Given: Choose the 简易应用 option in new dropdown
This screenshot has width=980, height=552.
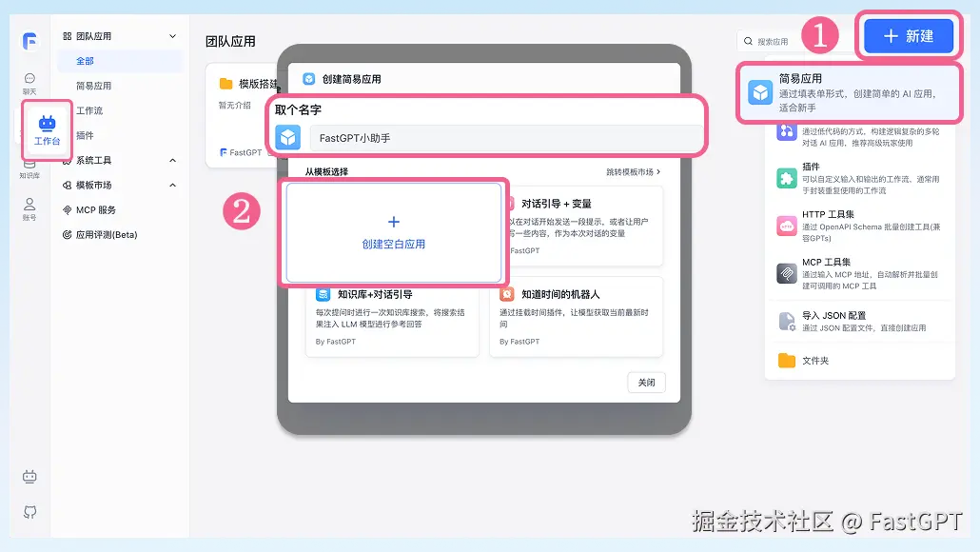Looking at the screenshot, I should coord(850,92).
